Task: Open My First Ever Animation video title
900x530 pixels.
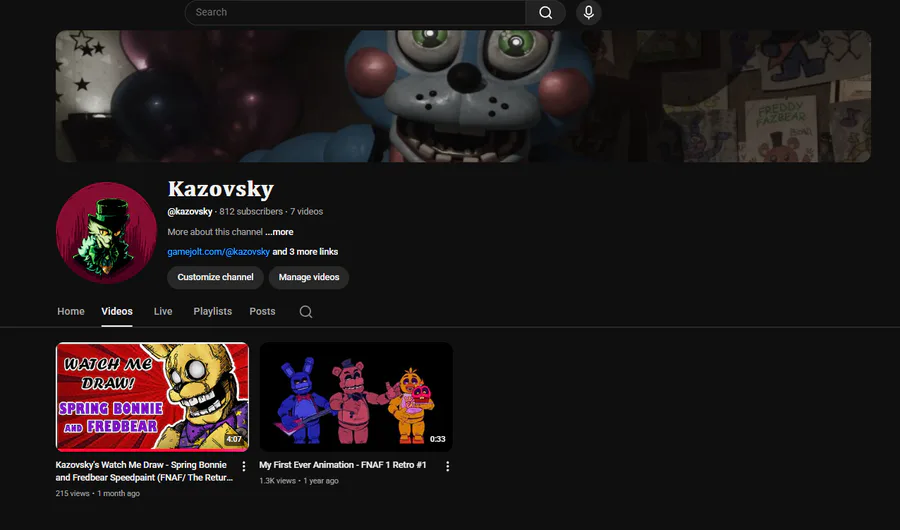Action: coord(343,465)
